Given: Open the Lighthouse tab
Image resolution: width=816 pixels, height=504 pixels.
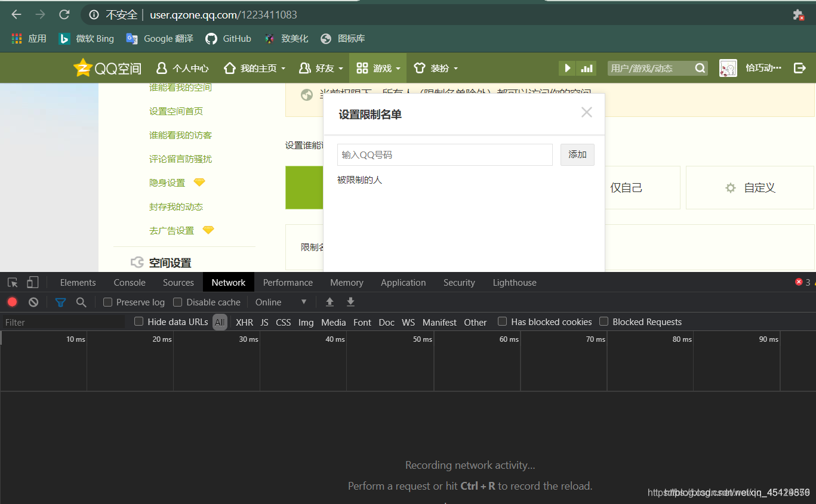Looking at the screenshot, I should coord(515,282).
